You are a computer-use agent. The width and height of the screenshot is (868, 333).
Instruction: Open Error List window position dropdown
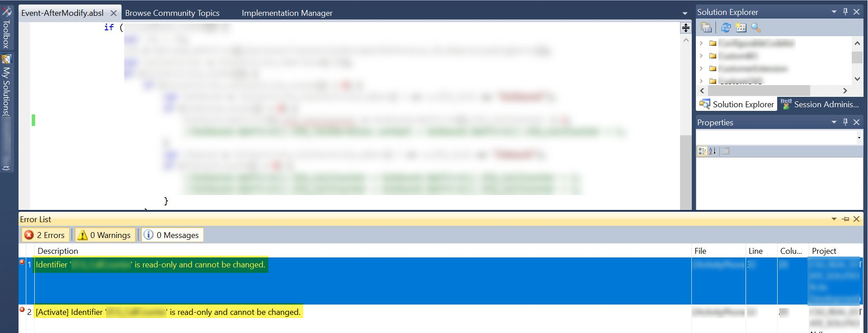834,219
